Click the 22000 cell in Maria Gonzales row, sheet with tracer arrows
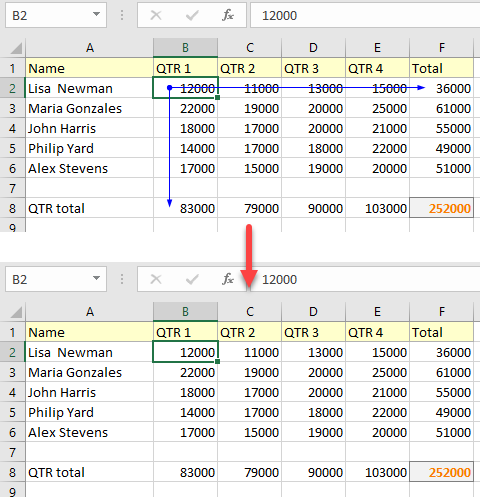Viewport: 480px width, 497px height. pyautogui.click(x=185, y=108)
